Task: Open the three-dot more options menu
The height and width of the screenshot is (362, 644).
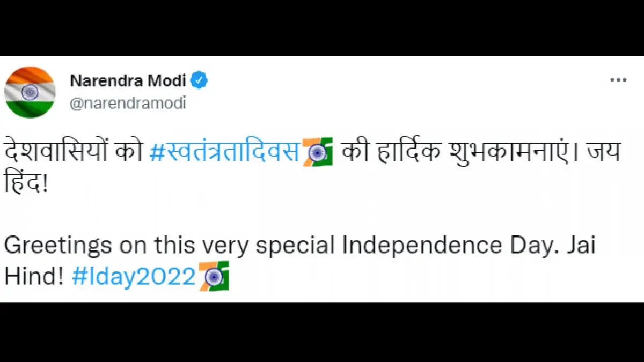Action: click(618, 80)
